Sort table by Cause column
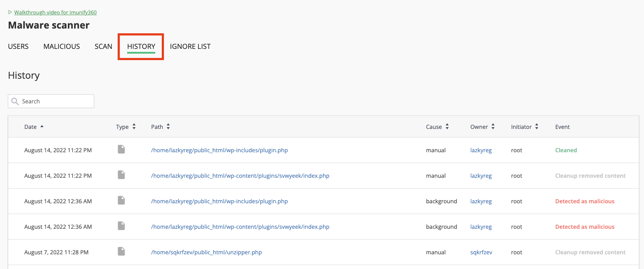The height and width of the screenshot is (269, 644). tap(438, 127)
